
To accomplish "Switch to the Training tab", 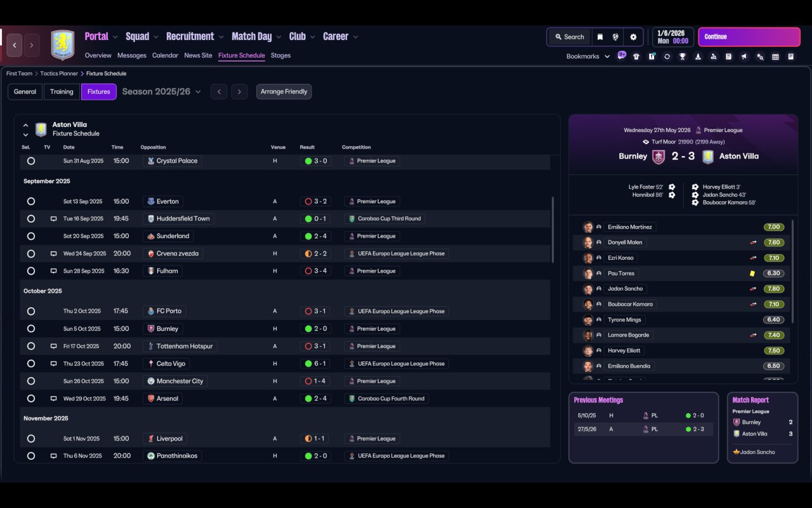I will (62, 92).
